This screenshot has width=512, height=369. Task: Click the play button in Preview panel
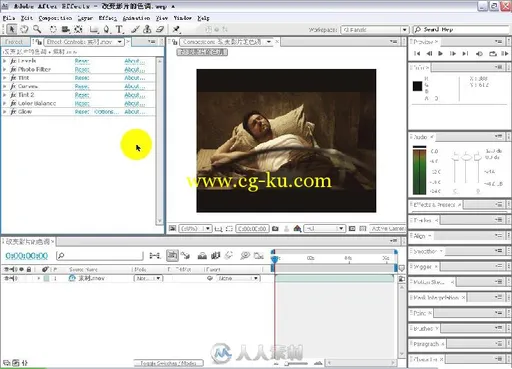click(440, 53)
